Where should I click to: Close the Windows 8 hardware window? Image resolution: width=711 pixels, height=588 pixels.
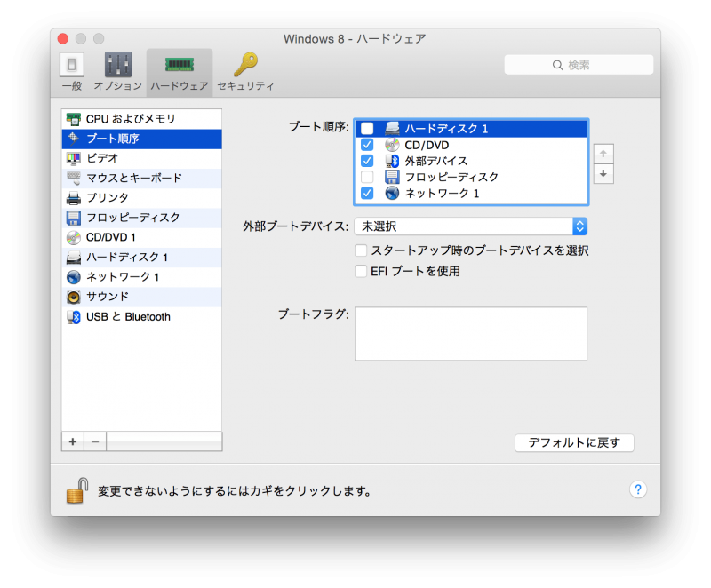point(63,39)
